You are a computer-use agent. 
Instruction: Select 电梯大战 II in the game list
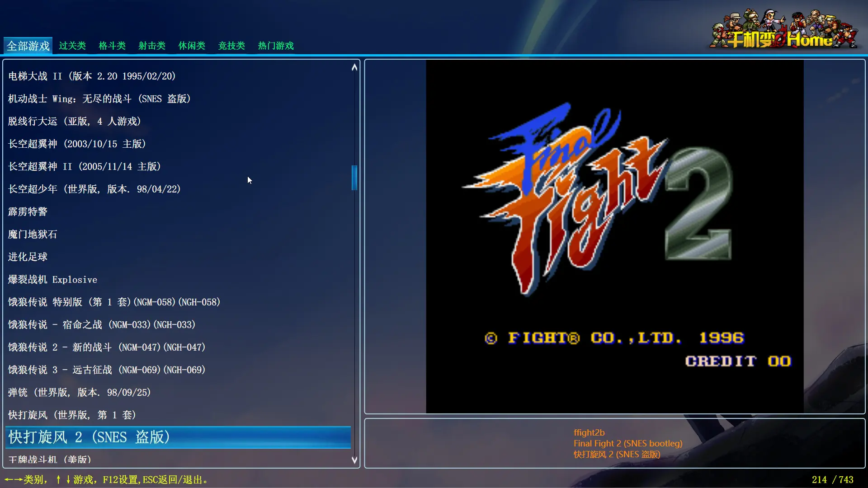pos(92,76)
